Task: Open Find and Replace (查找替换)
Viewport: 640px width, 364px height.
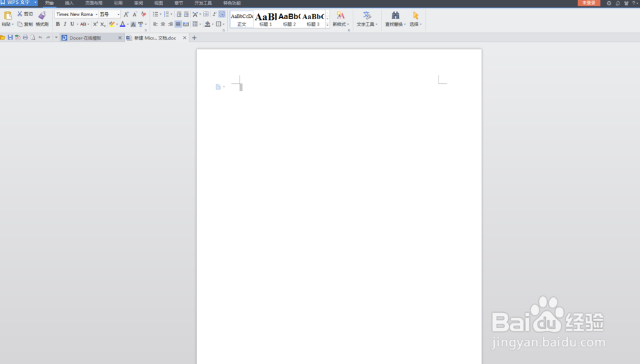Action: pyautogui.click(x=395, y=19)
